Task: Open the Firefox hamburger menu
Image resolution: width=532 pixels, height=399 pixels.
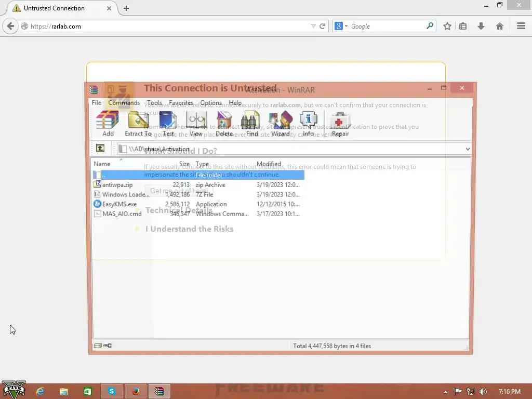Action: pyautogui.click(x=521, y=26)
